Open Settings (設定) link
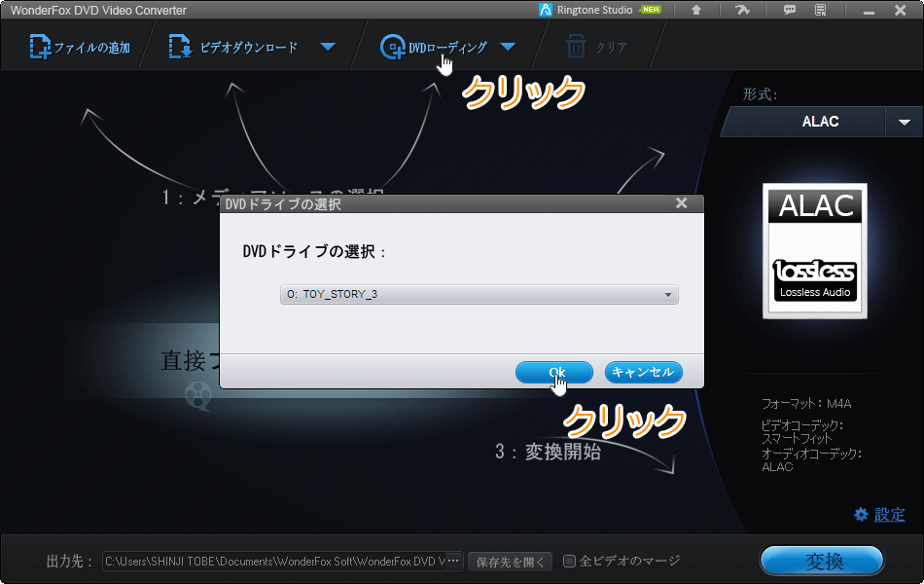The height and width of the screenshot is (584, 924). pyautogui.click(x=889, y=514)
